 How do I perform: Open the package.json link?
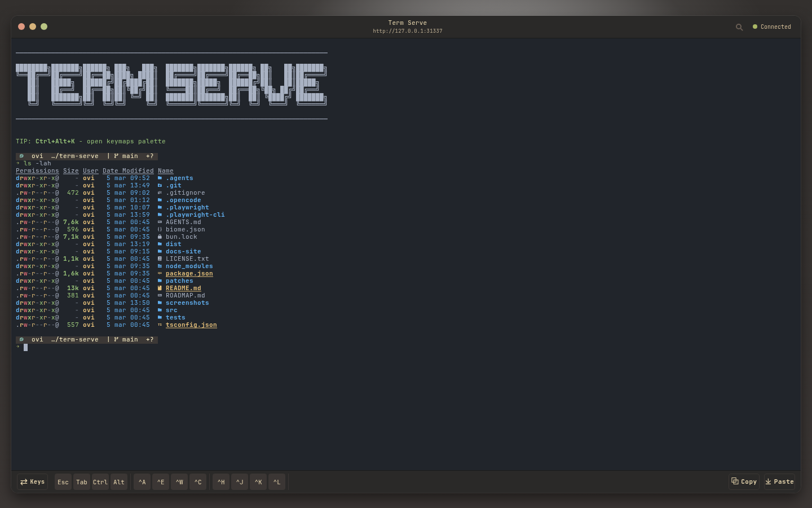(x=189, y=273)
